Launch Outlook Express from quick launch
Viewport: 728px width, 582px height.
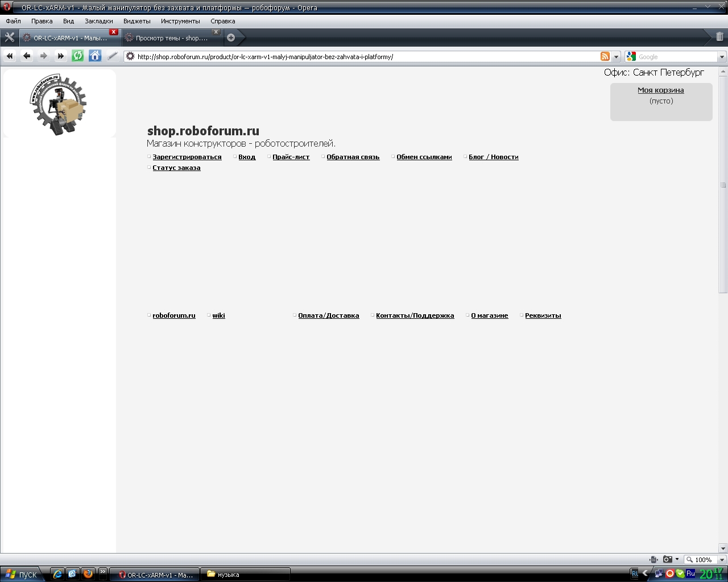click(72, 574)
